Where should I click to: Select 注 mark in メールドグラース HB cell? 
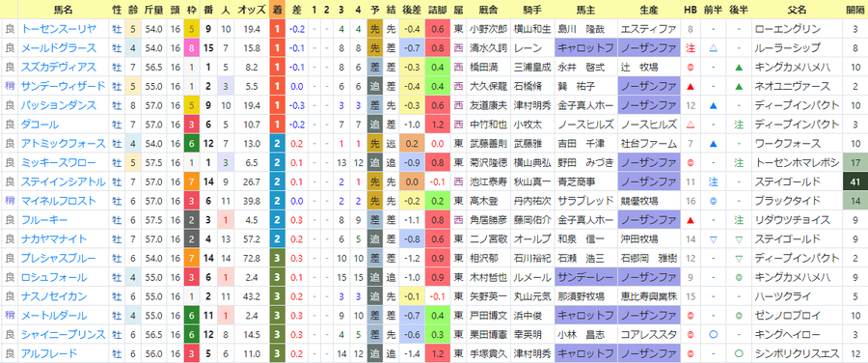point(691,48)
